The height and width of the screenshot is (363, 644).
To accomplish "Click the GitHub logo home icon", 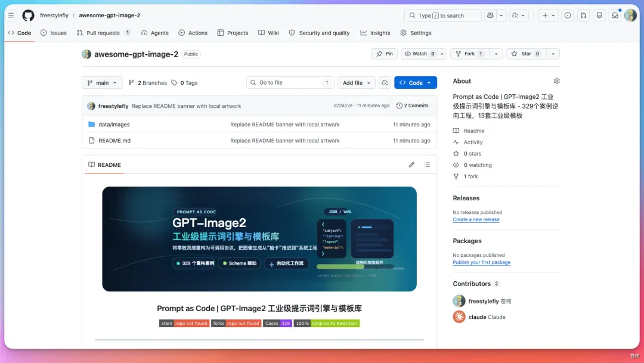I will (x=28, y=15).
